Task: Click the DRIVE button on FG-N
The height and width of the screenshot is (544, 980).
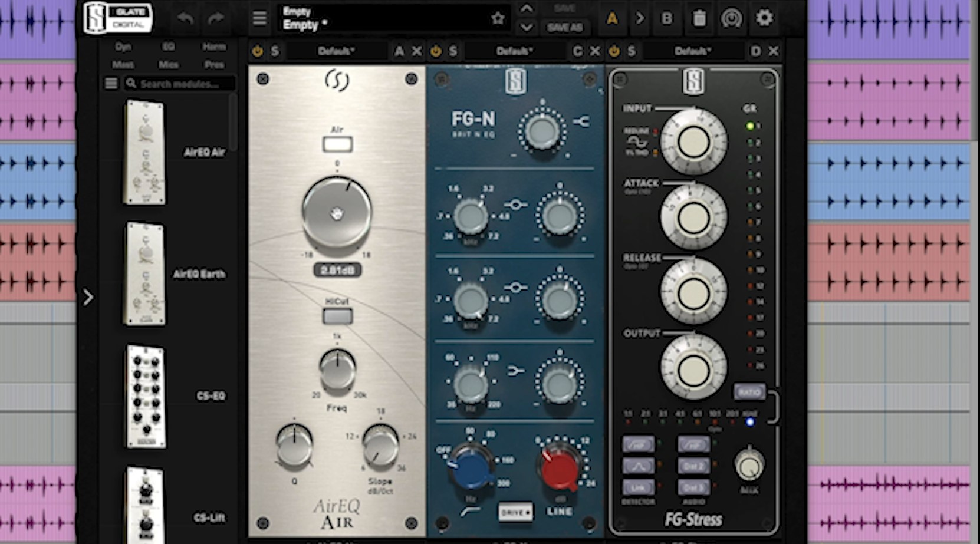Action: click(515, 512)
